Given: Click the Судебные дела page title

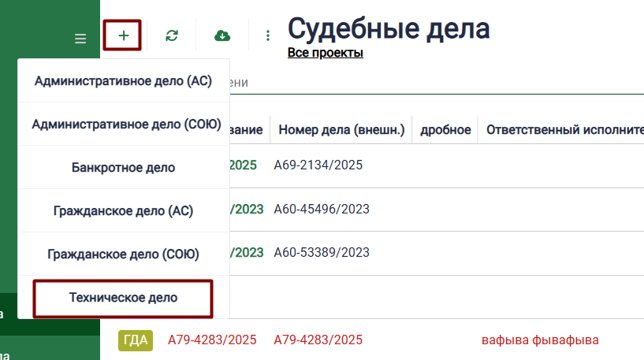Looking at the screenshot, I should coord(389,28).
